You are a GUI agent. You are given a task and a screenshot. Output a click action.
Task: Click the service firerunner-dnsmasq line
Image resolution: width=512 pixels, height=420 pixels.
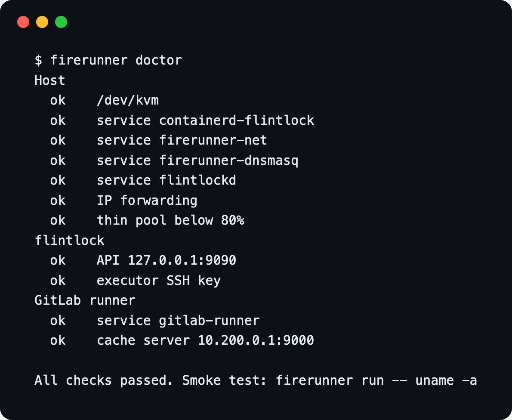pos(174,161)
